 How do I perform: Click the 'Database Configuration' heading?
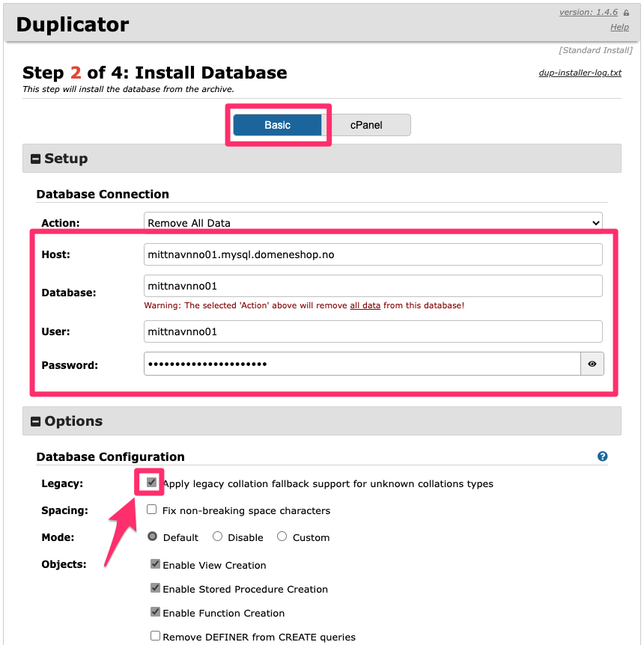[110, 456]
